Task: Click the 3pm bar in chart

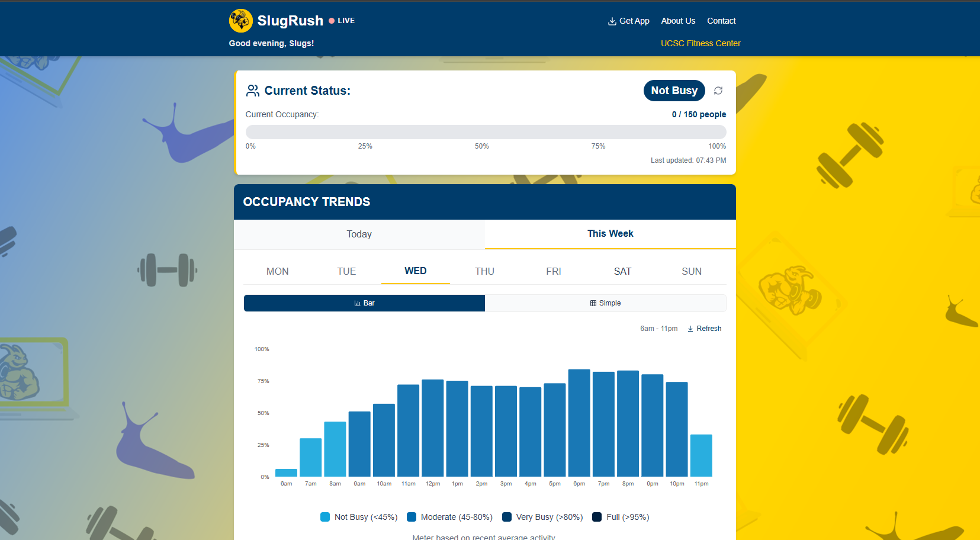Action: coord(506,431)
